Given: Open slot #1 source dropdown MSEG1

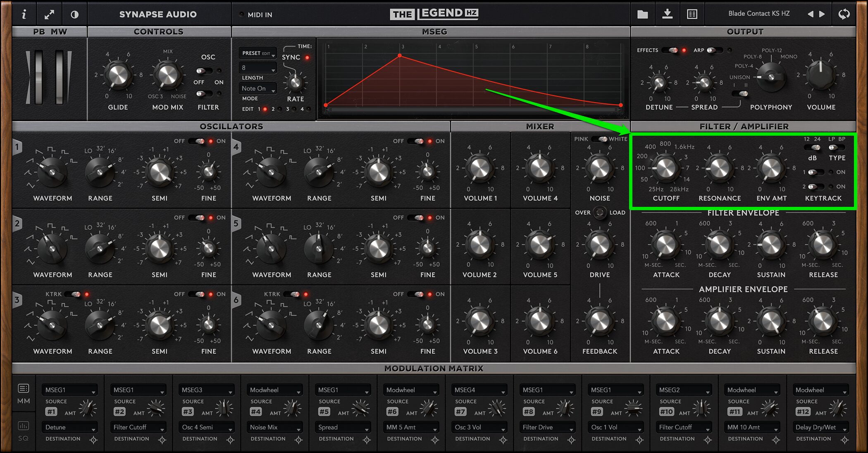Looking at the screenshot, I should click(x=69, y=390).
